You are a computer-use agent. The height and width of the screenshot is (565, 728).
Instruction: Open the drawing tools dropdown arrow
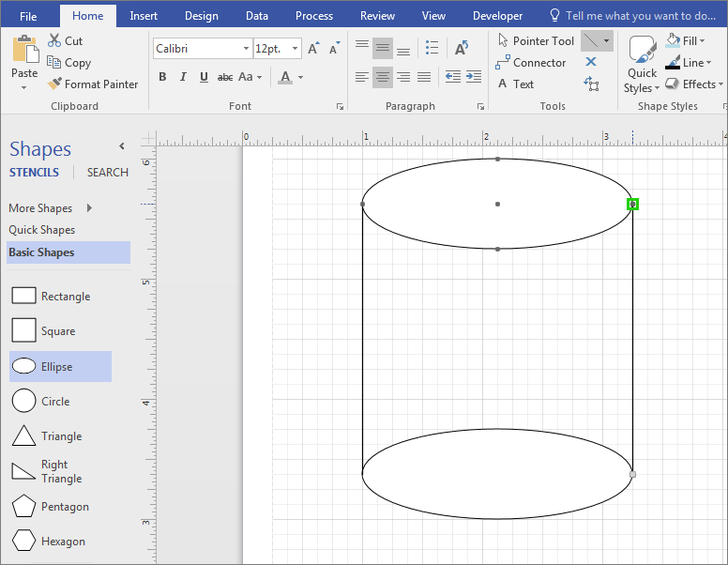(x=607, y=41)
